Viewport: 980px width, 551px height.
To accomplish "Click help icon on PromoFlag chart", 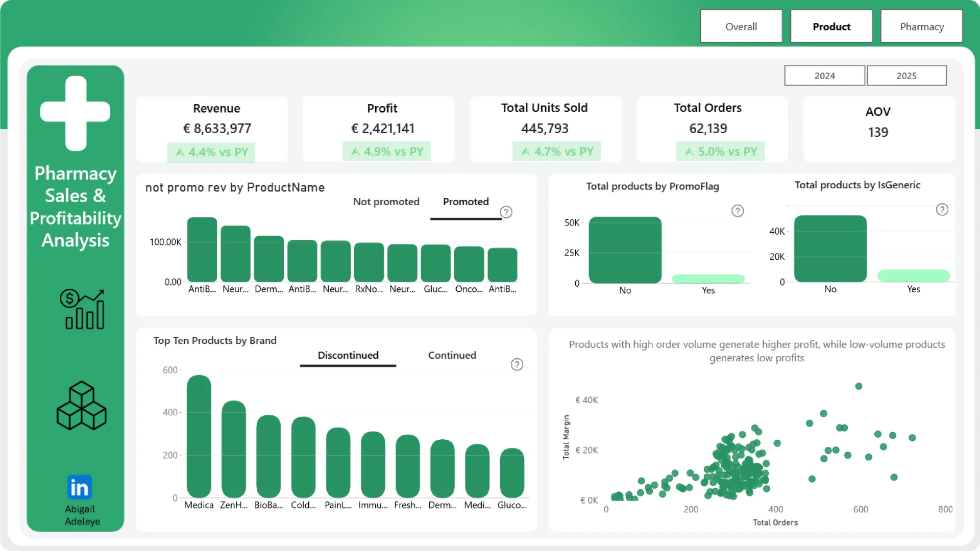I will coord(738,211).
